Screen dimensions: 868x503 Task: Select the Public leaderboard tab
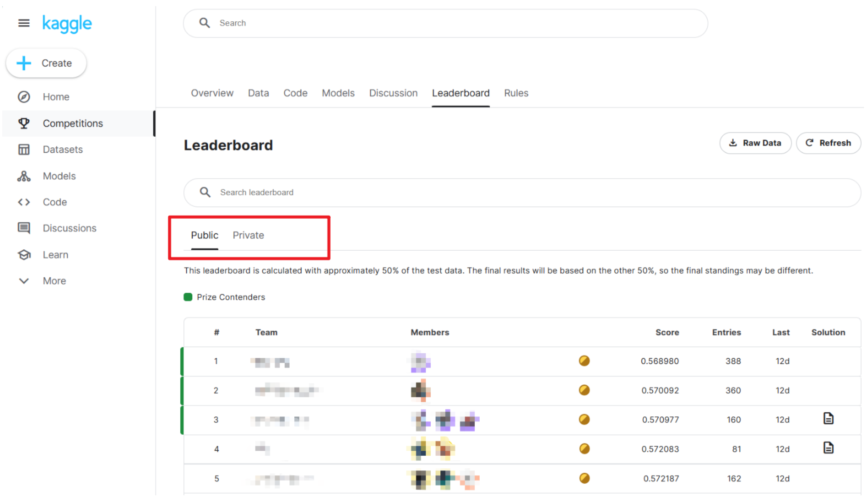pos(205,235)
